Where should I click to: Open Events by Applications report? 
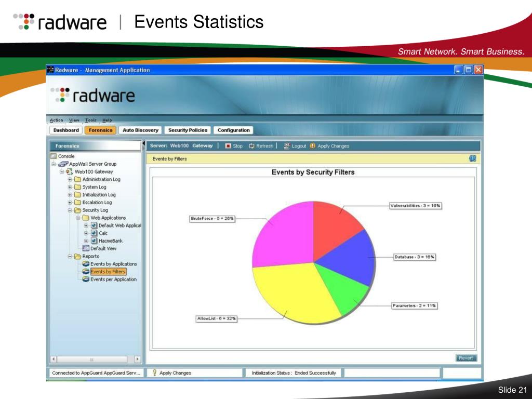(x=114, y=264)
